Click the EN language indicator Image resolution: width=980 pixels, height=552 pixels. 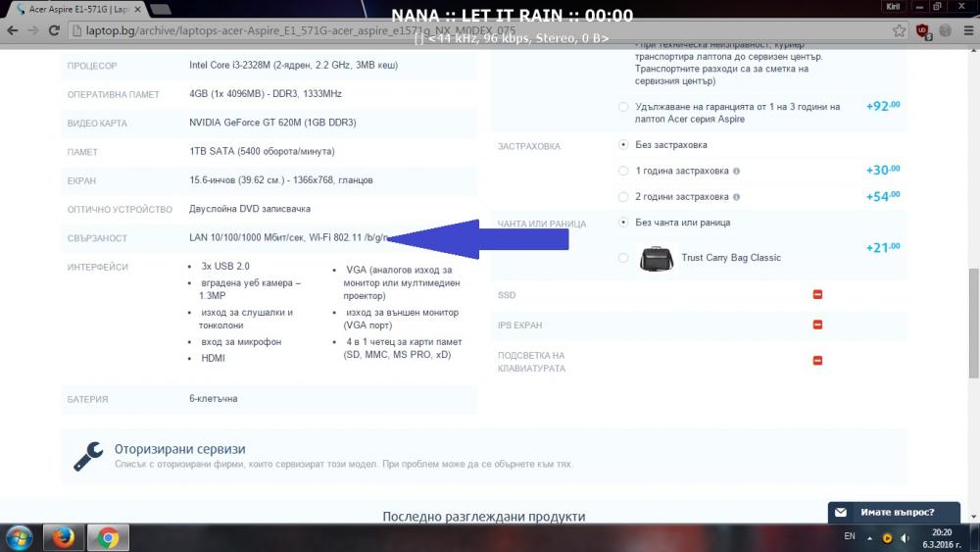coord(850,536)
